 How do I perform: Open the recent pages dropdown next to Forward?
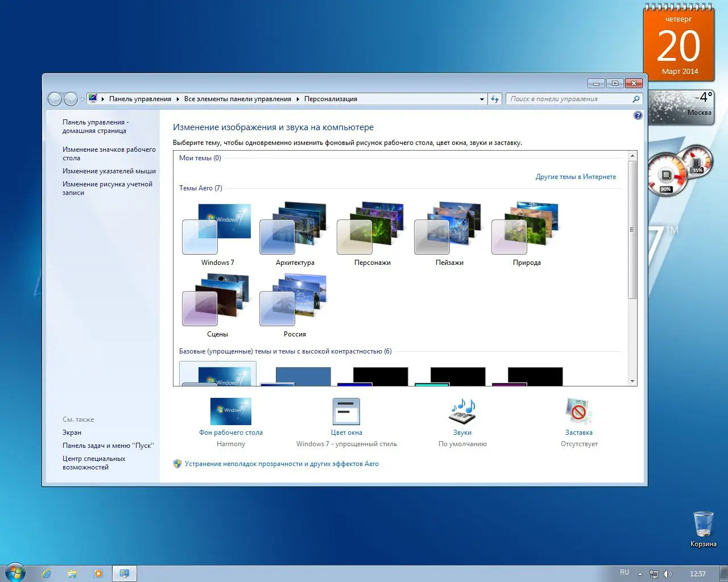(x=82, y=99)
